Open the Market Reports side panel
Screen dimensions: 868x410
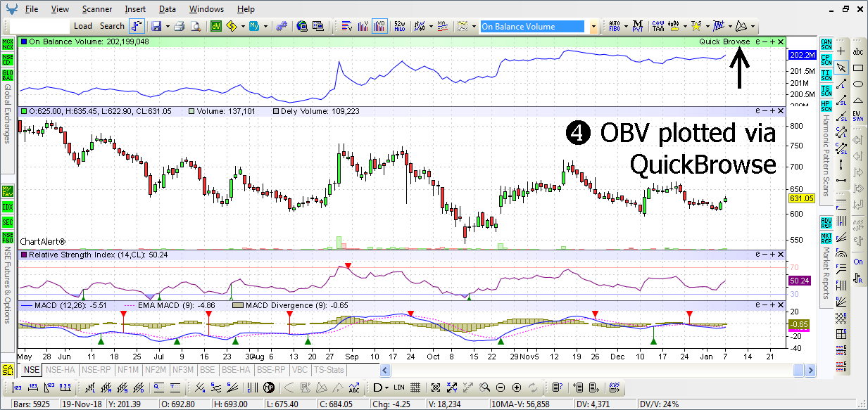coord(826,271)
